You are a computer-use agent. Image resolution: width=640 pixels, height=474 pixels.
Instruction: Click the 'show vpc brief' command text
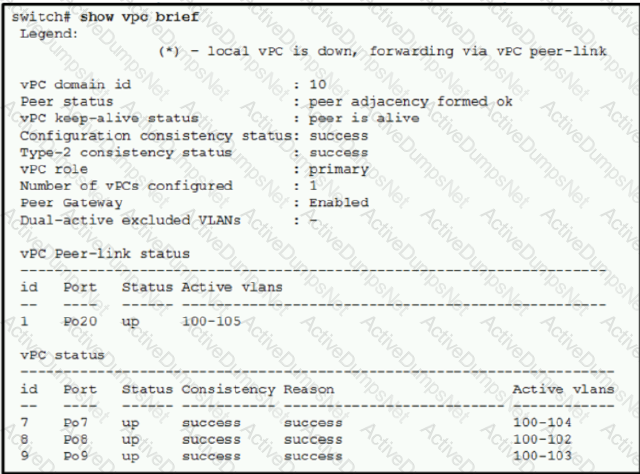(139, 17)
